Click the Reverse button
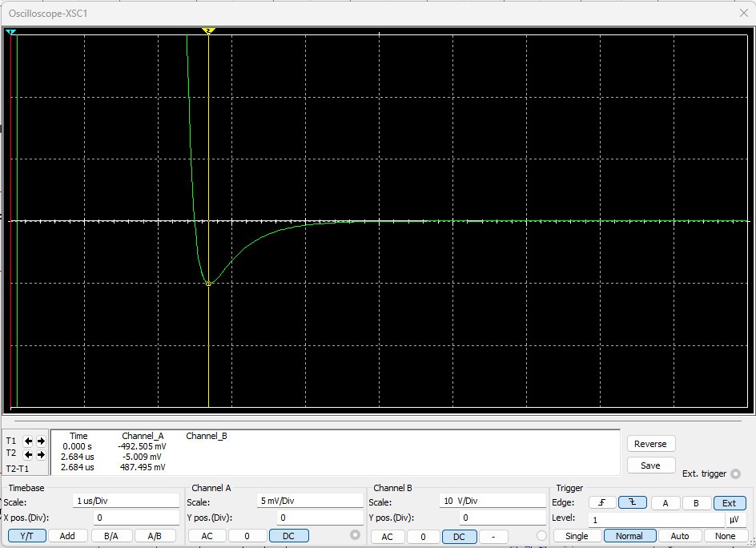The height and width of the screenshot is (548, 756). pyautogui.click(x=650, y=444)
